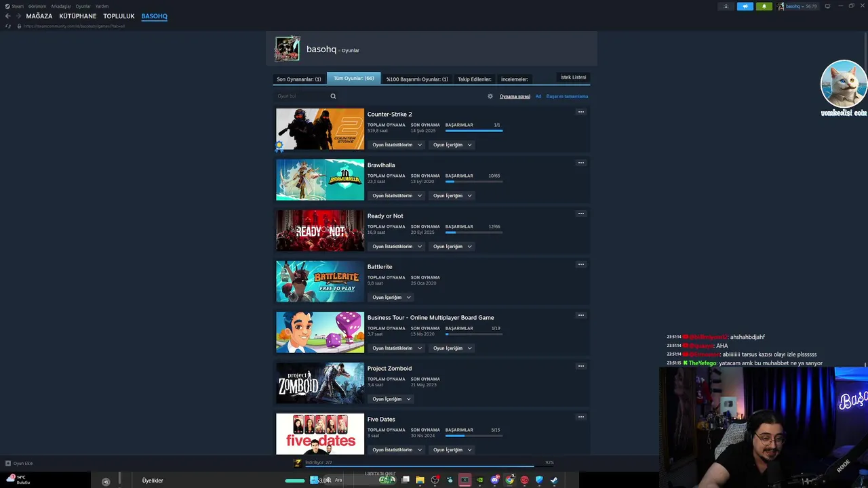Open the three-dot menu for Project Zomboid
This screenshot has width=868, height=488.
tap(580, 366)
